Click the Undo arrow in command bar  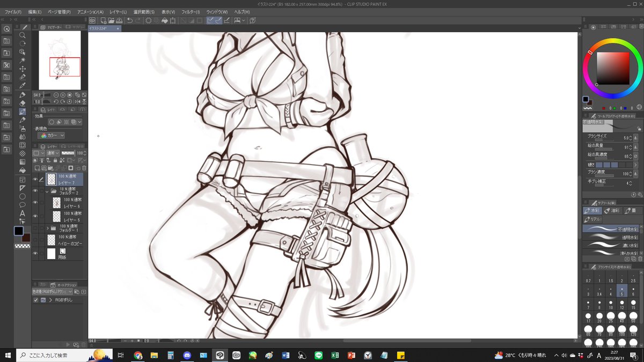[x=130, y=20]
